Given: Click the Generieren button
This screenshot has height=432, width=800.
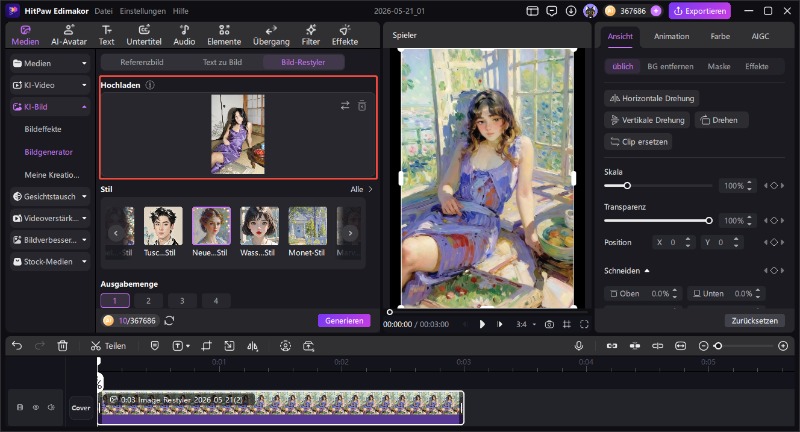Looking at the screenshot, I should click(x=344, y=320).
